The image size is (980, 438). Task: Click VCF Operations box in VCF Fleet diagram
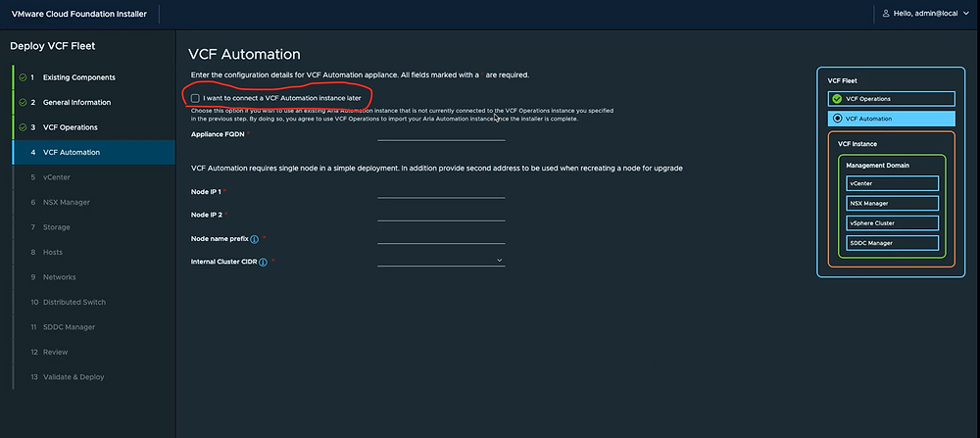[x=891, y=99]
